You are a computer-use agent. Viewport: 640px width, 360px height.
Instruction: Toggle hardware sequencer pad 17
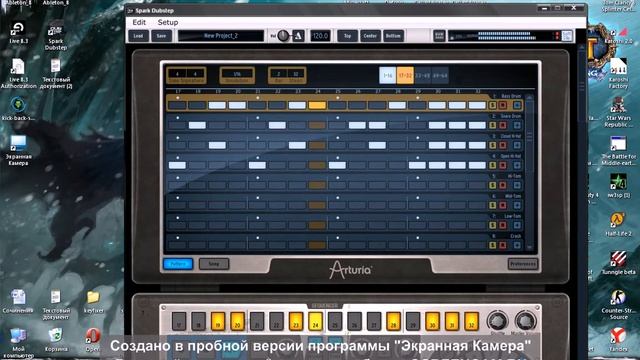[x=179, y=321]
